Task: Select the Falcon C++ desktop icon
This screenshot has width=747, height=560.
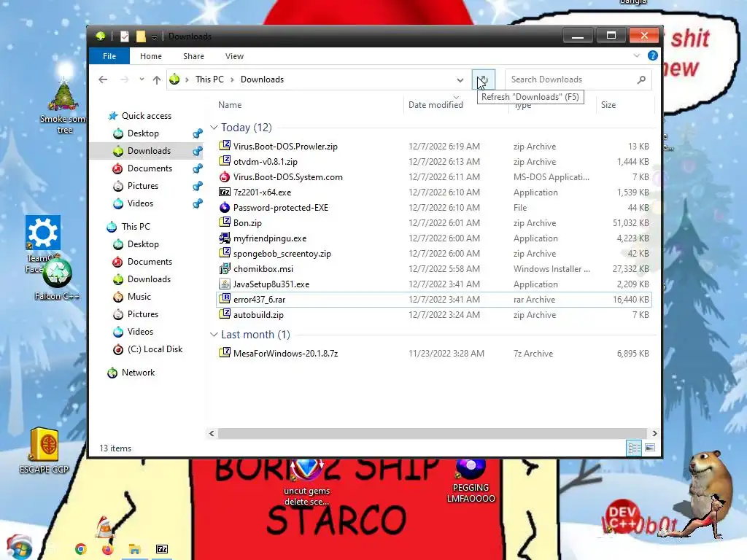Action: coord(57,280)
